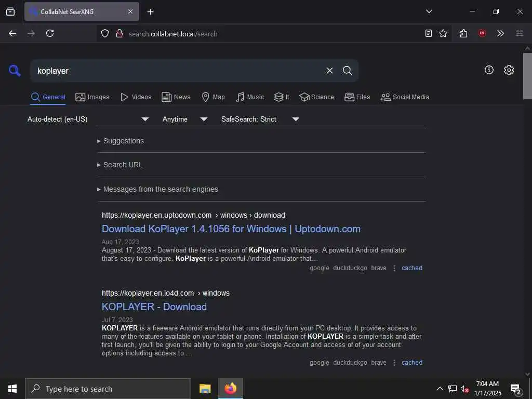Show hidden system tray icons

coord(440,389)
